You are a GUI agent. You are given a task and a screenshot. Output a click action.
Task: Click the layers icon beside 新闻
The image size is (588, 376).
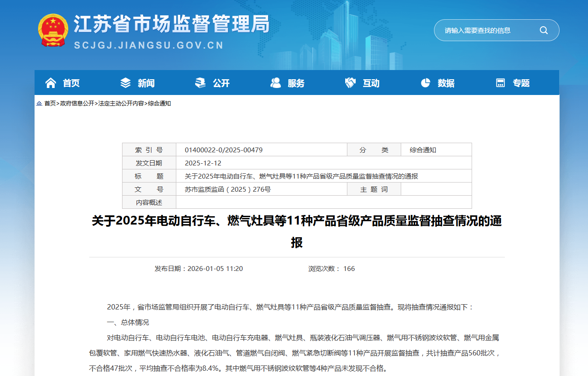126,83
